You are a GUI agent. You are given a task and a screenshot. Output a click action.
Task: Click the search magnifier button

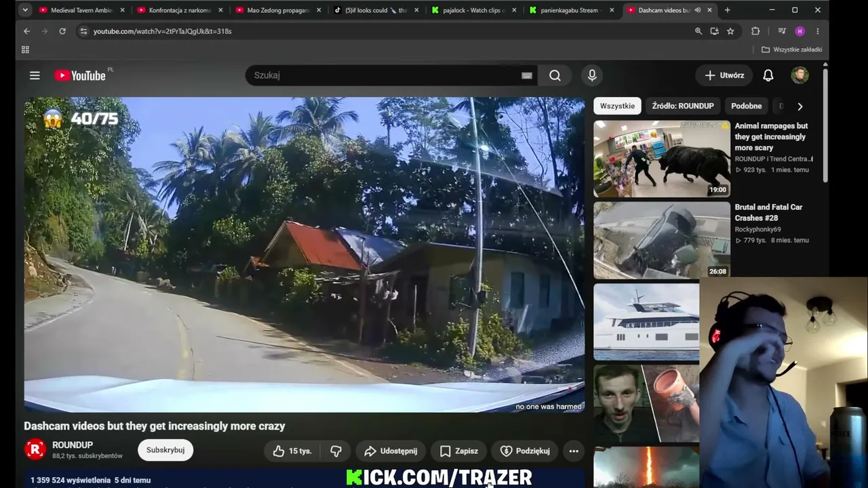click(555, 75)
